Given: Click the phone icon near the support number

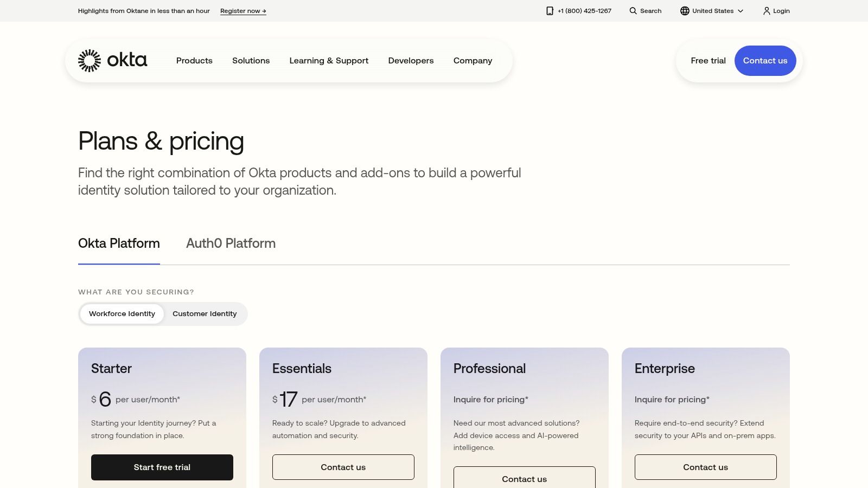Looking at the screenshot, I should click(x=549, y=11).
